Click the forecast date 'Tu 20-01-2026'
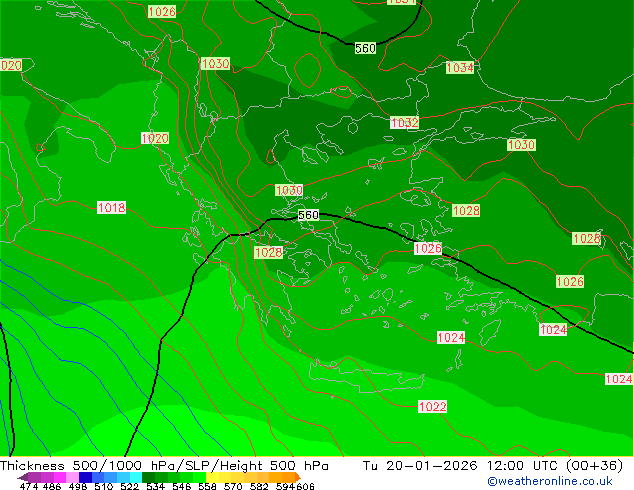This screenshot has height=490, width=634. (420, 466)
